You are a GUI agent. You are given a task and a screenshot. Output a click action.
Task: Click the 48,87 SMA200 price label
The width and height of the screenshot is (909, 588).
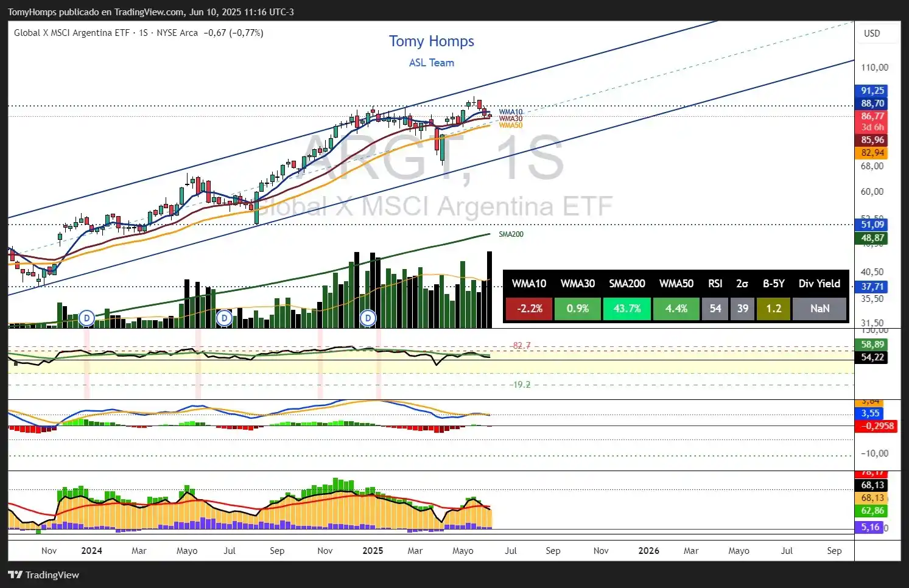point(872,238)
